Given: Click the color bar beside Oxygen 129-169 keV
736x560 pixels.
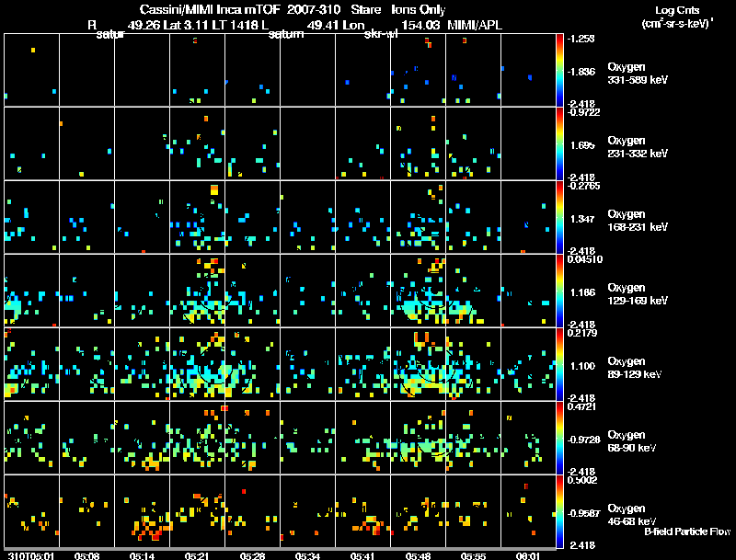Looking at the screenshot, I should (559, 291).
